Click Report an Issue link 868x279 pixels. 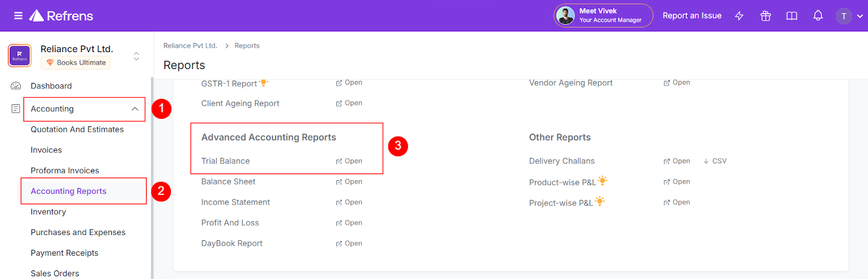(692, 16)
